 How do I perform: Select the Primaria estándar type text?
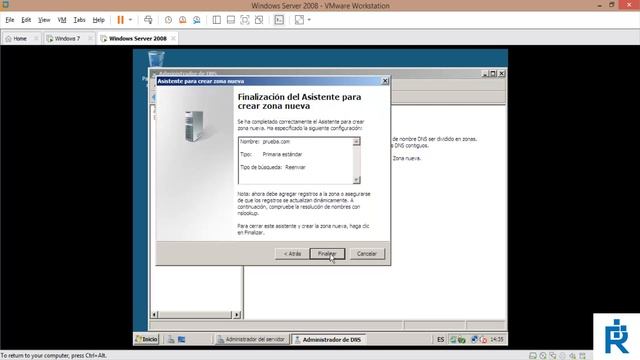point(282,154)
